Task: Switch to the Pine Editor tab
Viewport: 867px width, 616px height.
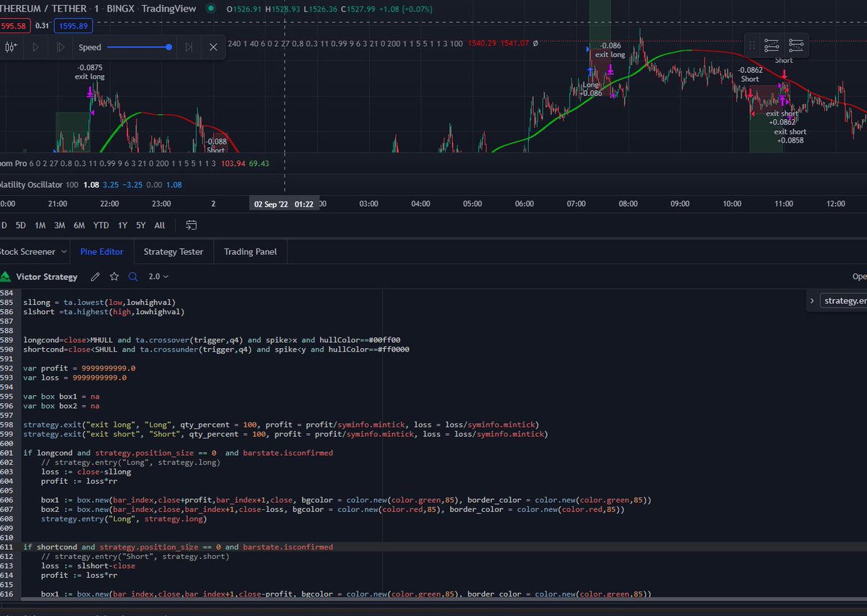Action: pos(102,251)
